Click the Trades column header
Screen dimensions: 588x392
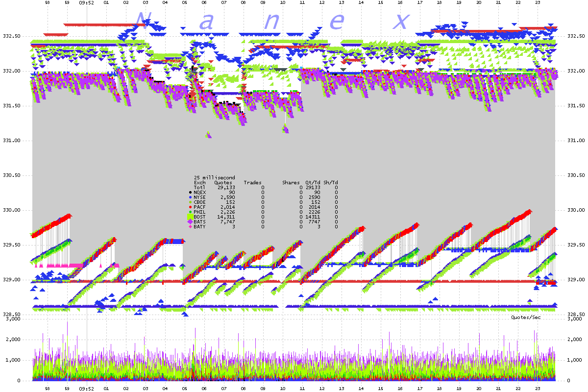[x=252, y=182]
